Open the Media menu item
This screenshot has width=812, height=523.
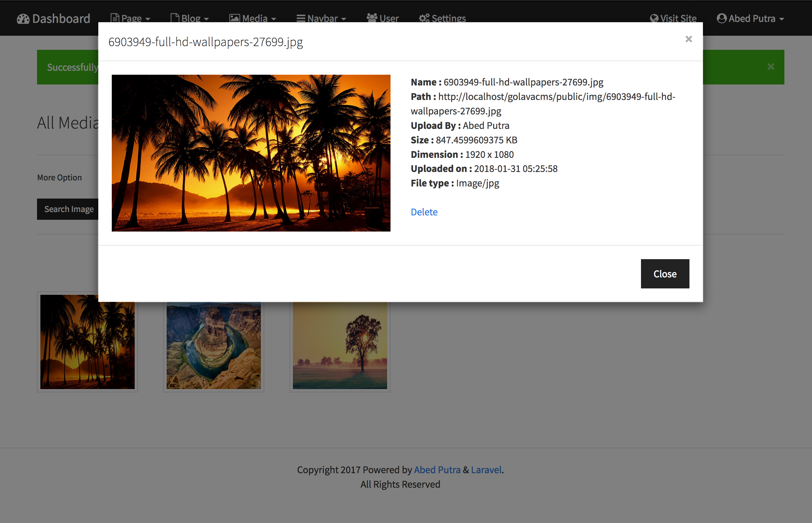(x=255, y=18)
